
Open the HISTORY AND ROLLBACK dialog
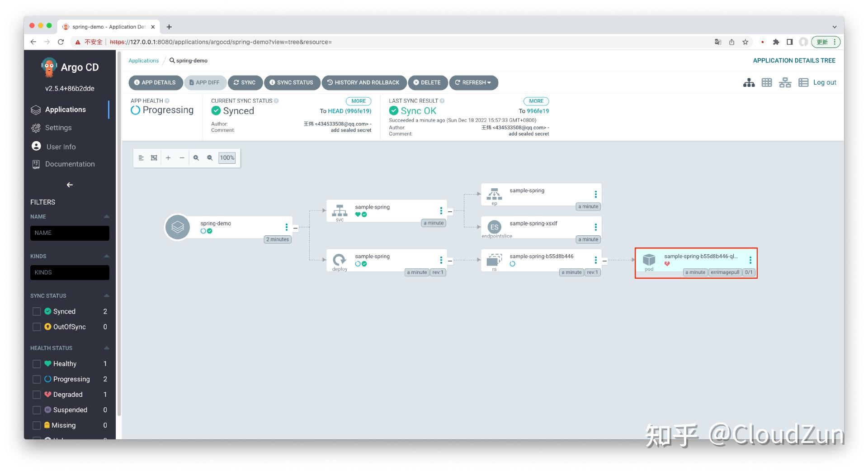pyautogui.click(x=364, y=82)
